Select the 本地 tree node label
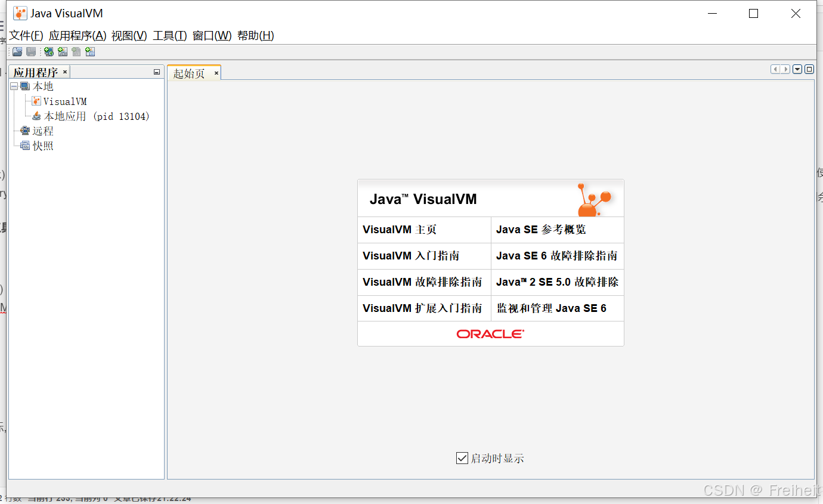 43,86
